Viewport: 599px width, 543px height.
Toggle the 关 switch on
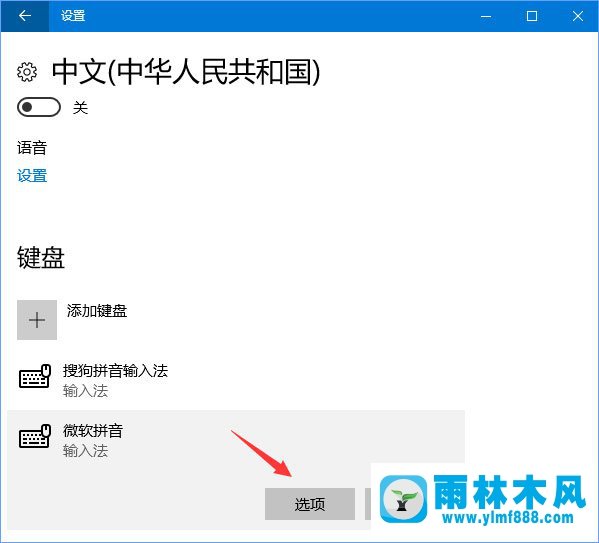(39, 107)
